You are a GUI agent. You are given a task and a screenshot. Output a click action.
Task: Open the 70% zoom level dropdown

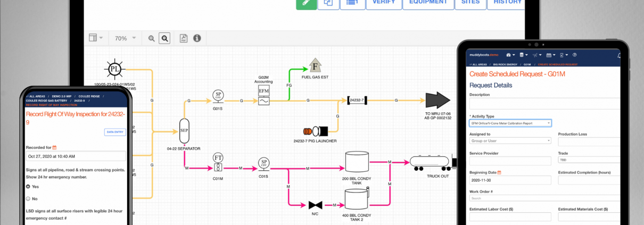[126, 38]
